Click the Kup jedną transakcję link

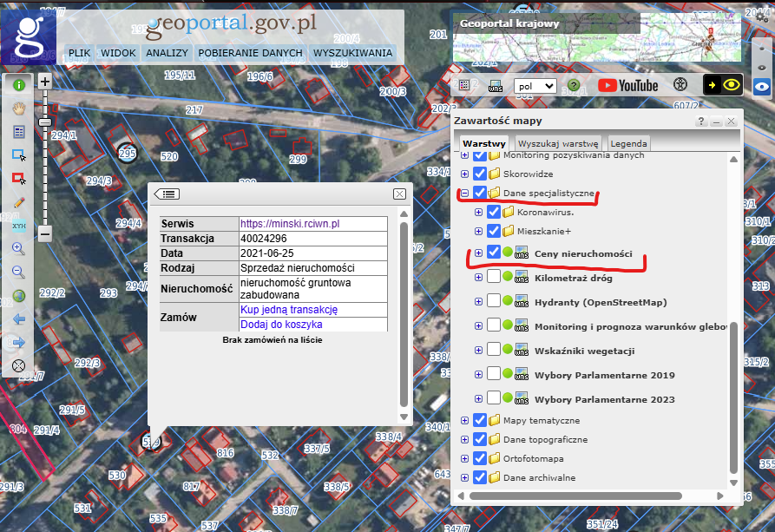(x=289, y=310)
